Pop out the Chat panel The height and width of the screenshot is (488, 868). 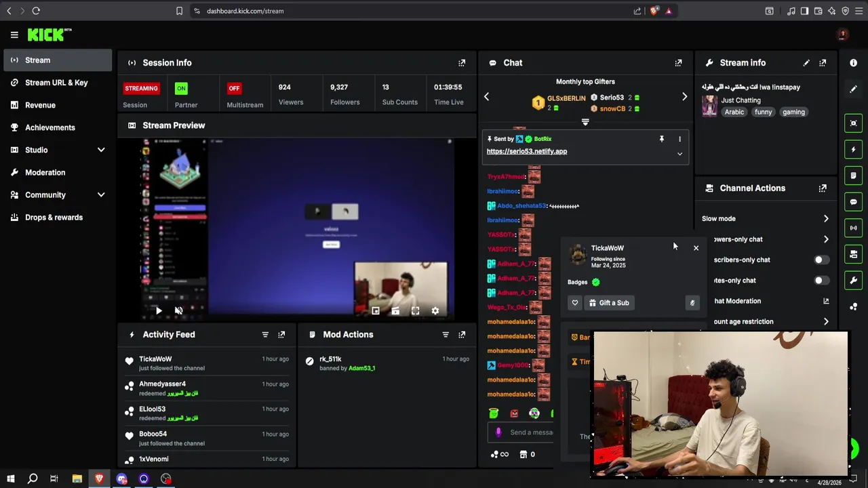[x=678, y=63]
